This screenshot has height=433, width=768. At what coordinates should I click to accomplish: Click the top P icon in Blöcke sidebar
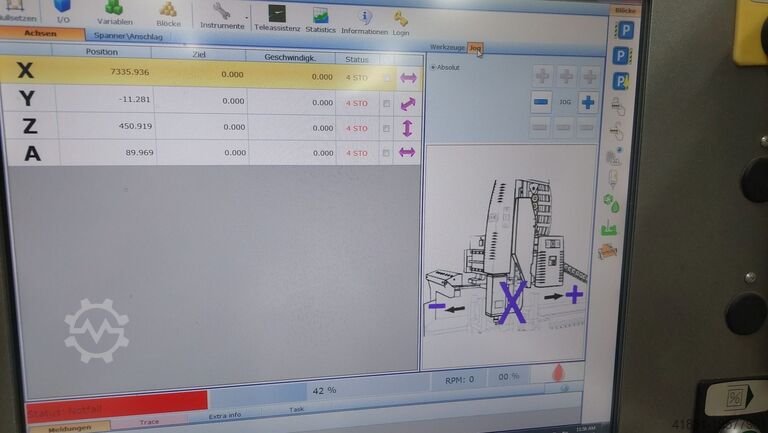click(x=623, y=31)
